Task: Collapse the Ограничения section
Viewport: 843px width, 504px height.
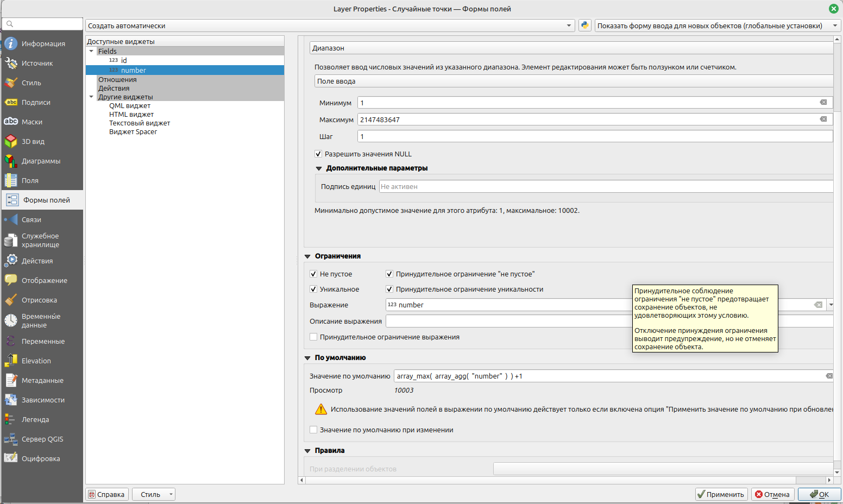Action: (307, 256)
